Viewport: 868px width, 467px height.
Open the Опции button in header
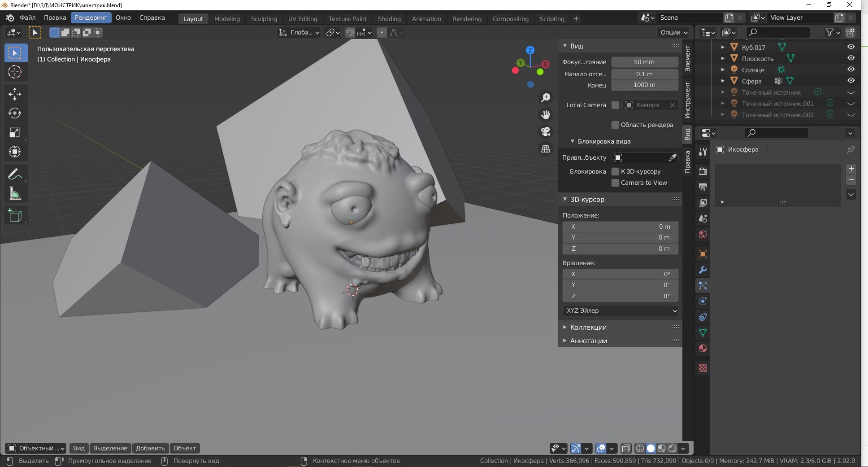pyautogui.click(x=673, y=32)
